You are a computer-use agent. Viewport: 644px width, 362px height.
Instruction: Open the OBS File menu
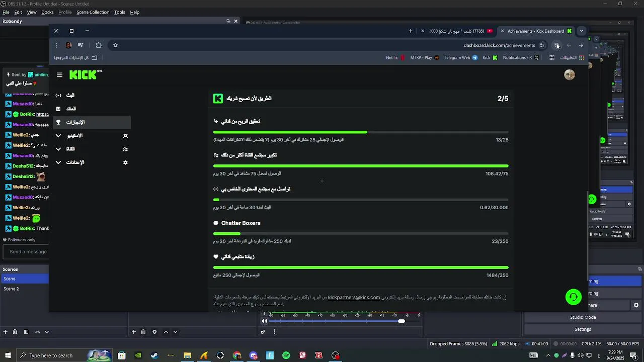tap(6, 12)
